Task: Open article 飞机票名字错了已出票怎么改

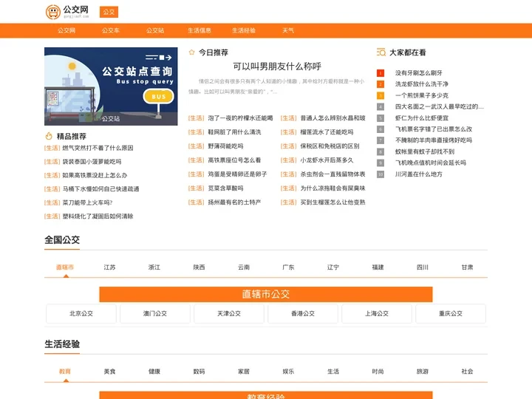Action: pos(434,129)
